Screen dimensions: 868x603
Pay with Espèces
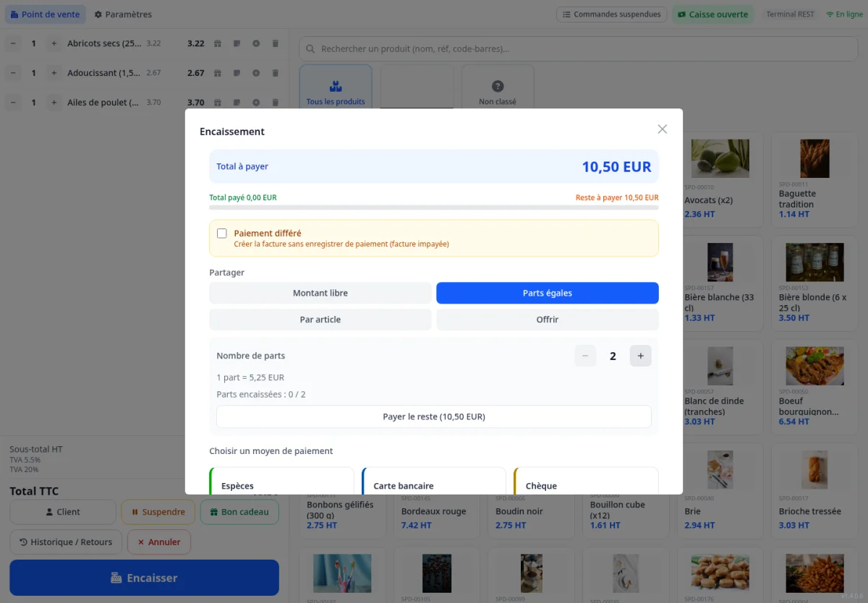281,481
